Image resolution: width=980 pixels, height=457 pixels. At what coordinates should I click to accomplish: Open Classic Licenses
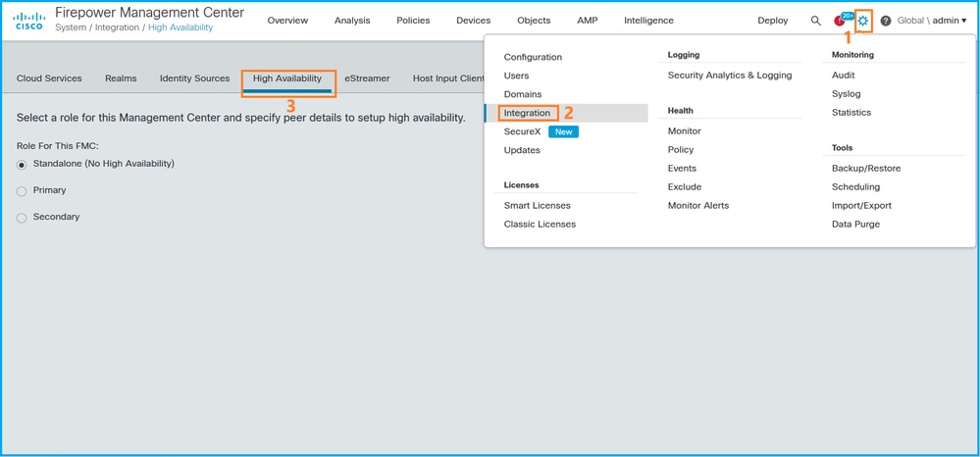pos(540,225)
